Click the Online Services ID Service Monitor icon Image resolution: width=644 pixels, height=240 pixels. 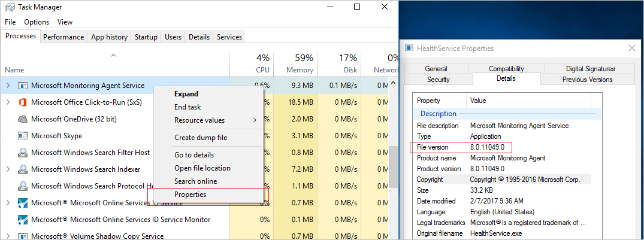coord(23,220)
